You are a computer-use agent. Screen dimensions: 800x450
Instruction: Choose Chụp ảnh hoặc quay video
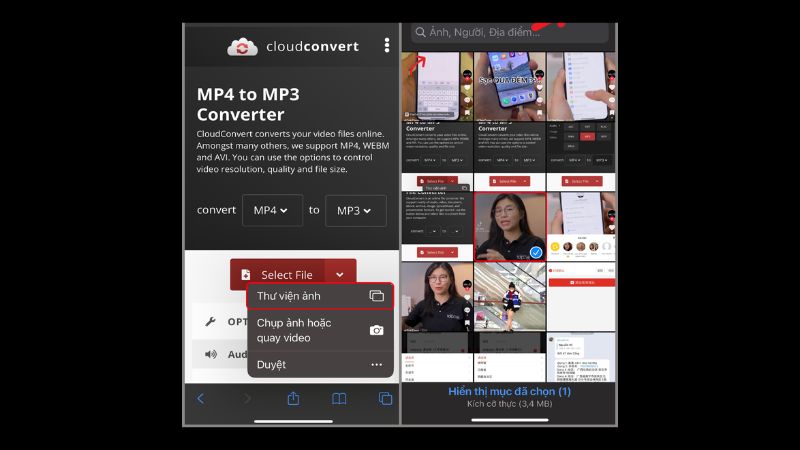point(320,331)
